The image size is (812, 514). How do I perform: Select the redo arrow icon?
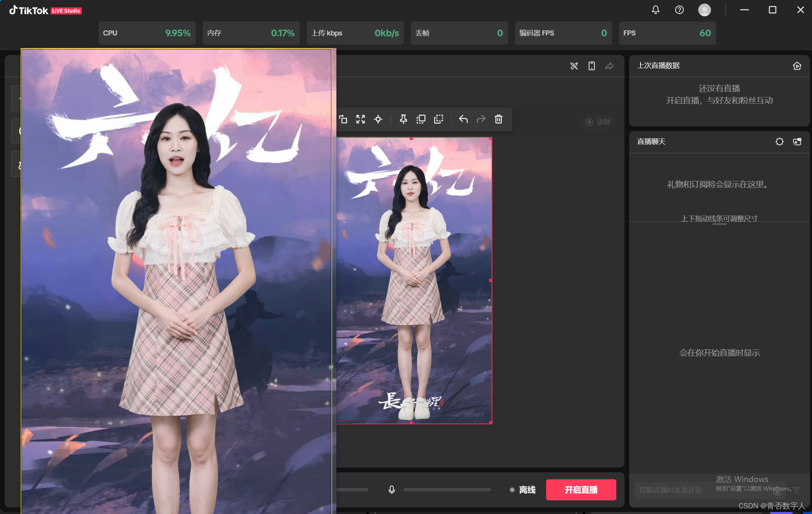click(480, 119)
